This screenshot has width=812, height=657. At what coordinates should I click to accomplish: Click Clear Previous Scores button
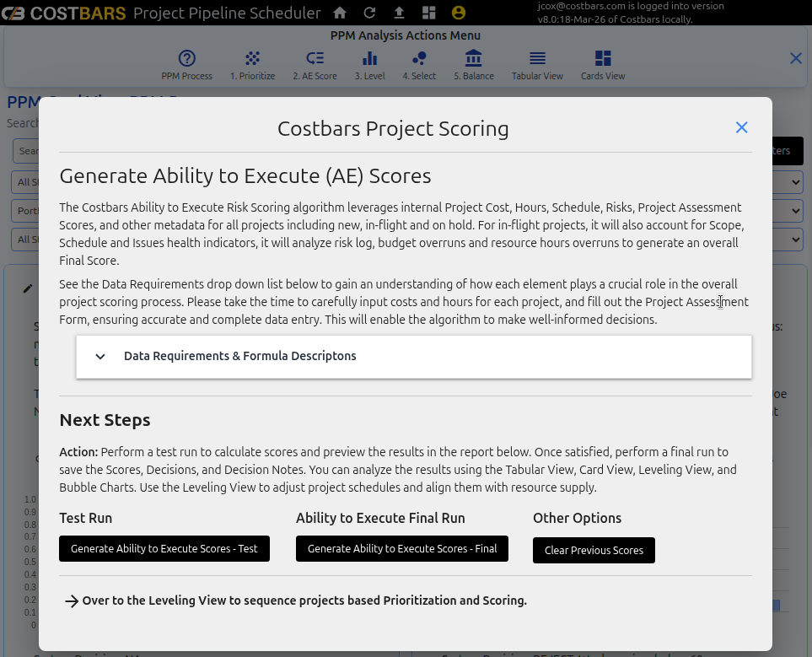(594, 550)
